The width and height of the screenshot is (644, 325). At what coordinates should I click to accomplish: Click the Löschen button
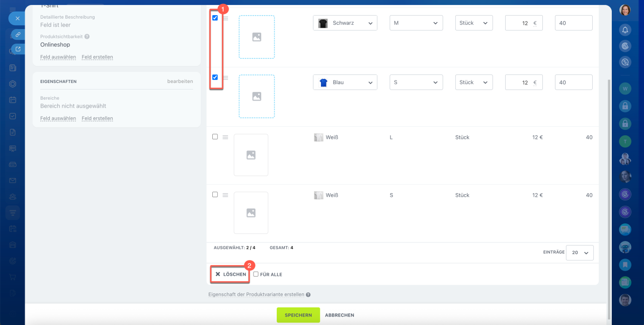pos(230,274)
